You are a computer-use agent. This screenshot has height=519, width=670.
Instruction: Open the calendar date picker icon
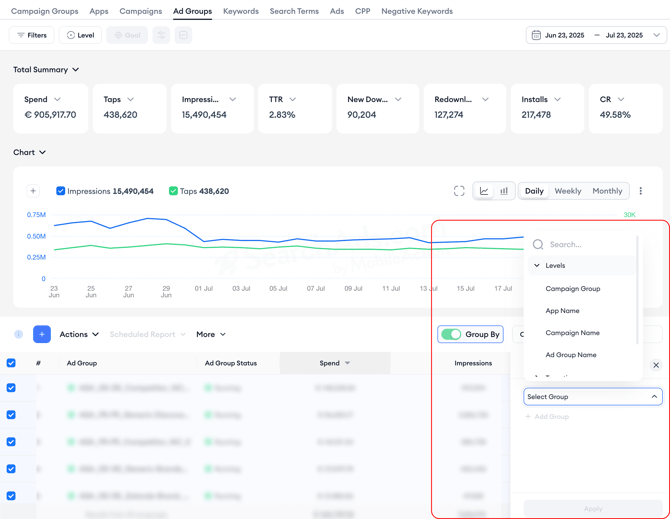[x=536, y=35]
